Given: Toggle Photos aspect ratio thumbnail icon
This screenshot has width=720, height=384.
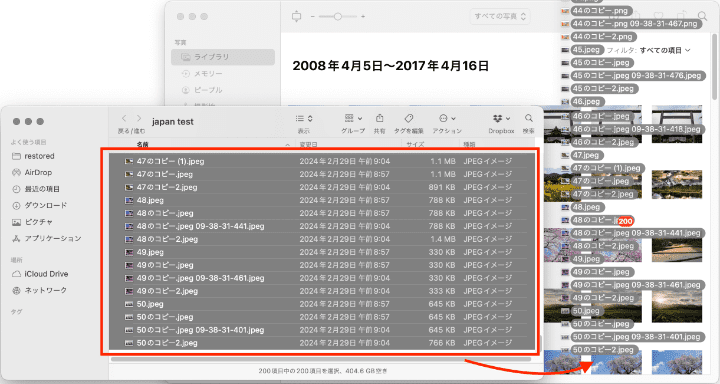Looking at the screenshot, I should [x=297, y=17].
